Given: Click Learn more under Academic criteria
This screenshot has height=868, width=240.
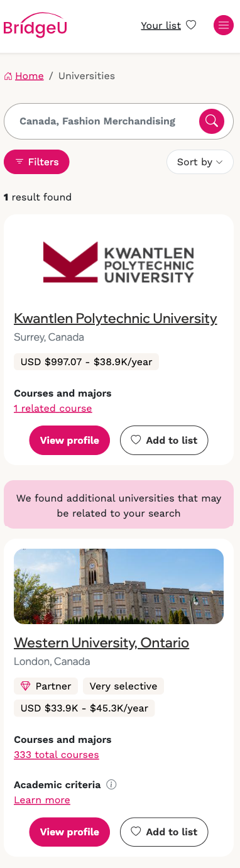Looking at the screenshot, I should (42, 800).
